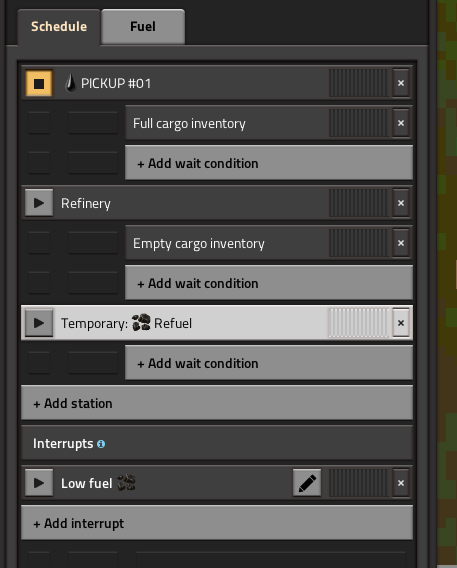This screenshot has width=457, height=568.
Task: Switch to the Fuel tab
Action: 143,26
